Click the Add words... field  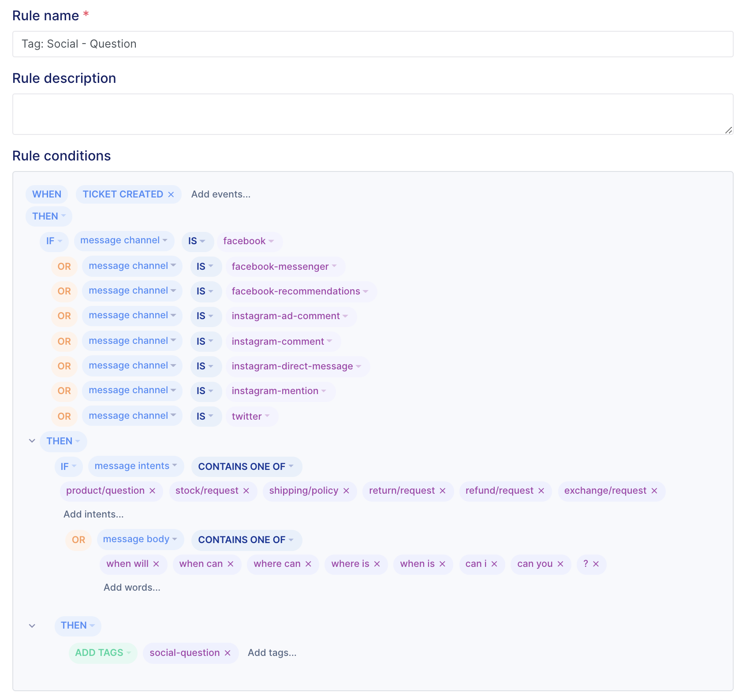pyautogui.click(x=132, y=588)
